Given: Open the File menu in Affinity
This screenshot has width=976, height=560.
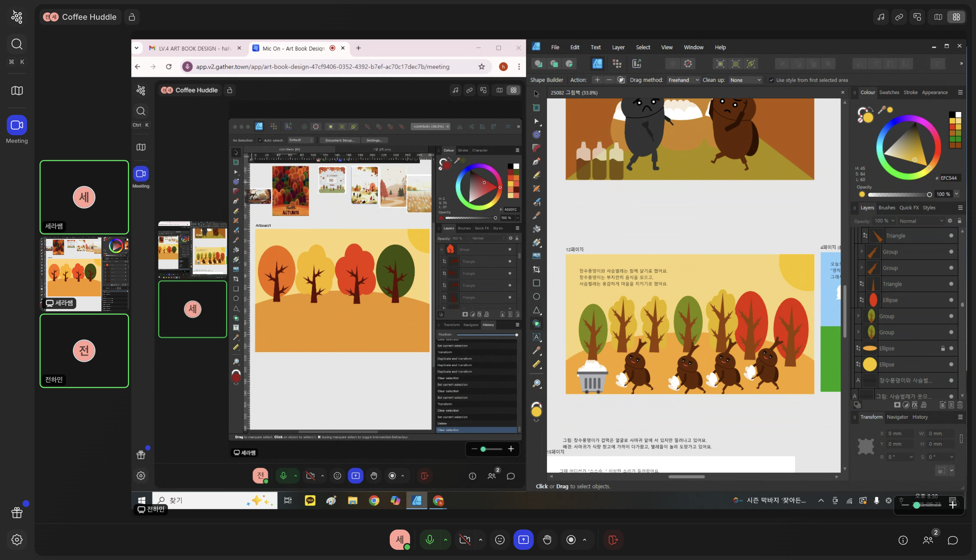Looking at the screenshot, I should pyautogui.click(x=555, y=47).
